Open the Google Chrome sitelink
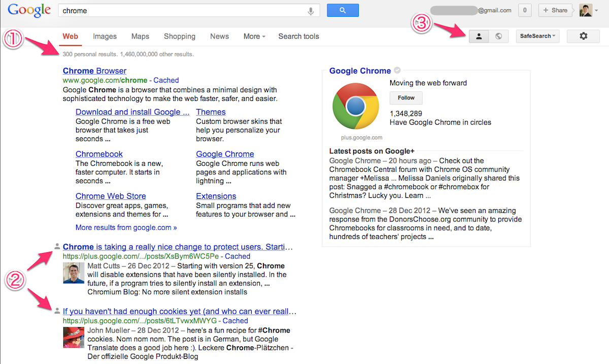This screenshot has height=364, width=609. 225,154
